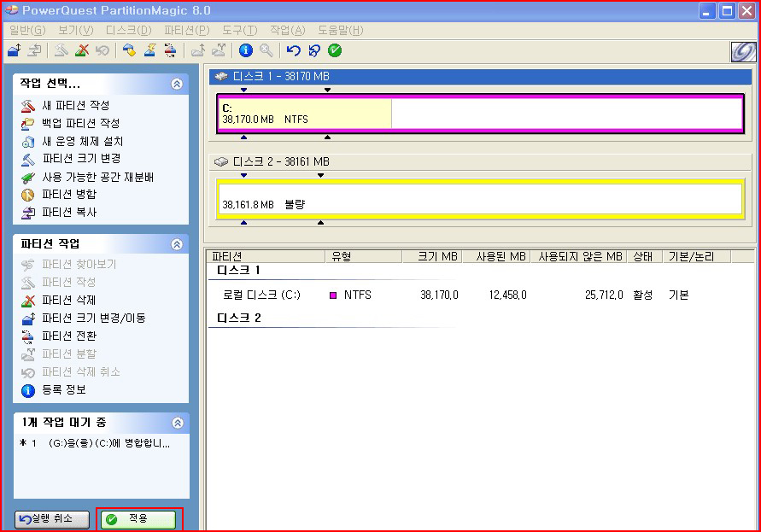This screenshot has height=532, width=761.
Task: Choose 파티션 삭제 in partition operations
Action: [x=69, y=301]
